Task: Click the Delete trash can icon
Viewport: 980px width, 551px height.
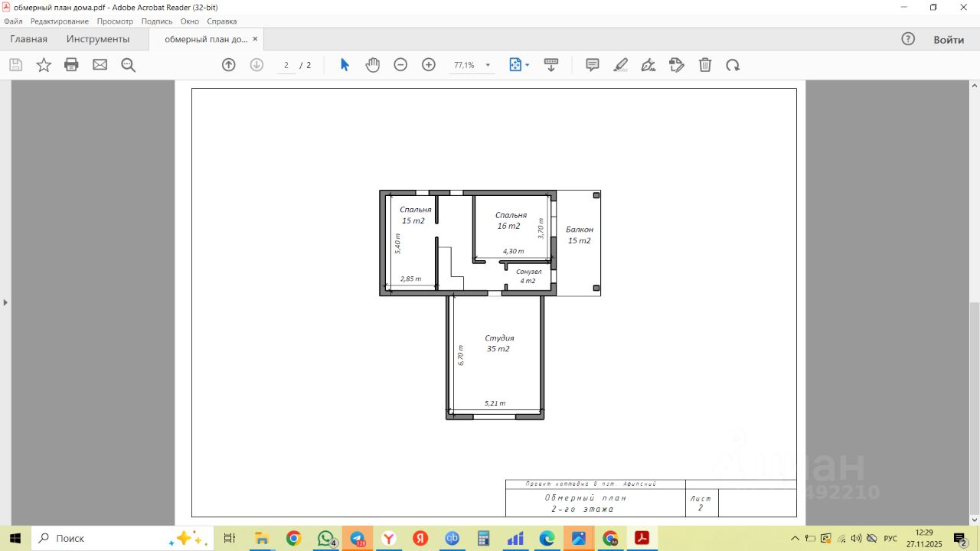Action: 705,65
